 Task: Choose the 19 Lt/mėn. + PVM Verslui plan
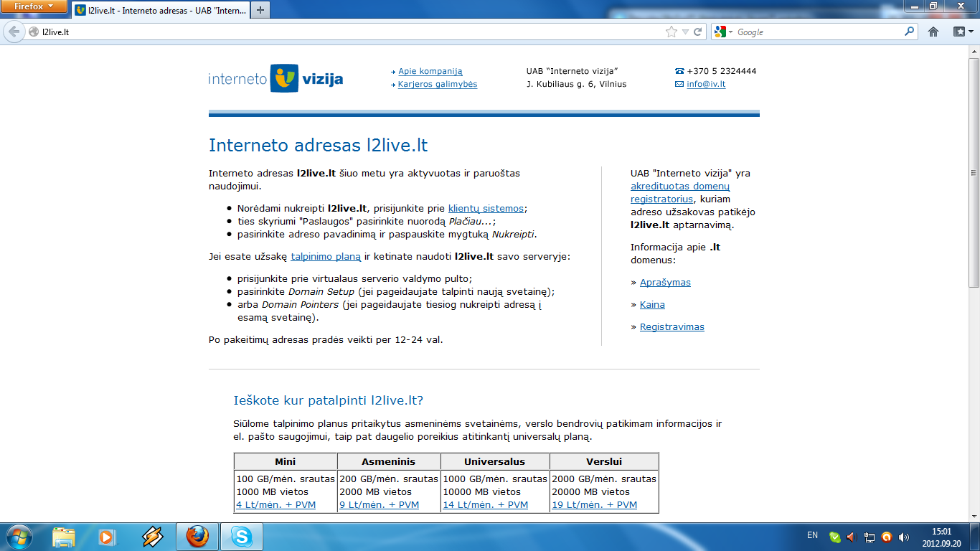[595, 505]
